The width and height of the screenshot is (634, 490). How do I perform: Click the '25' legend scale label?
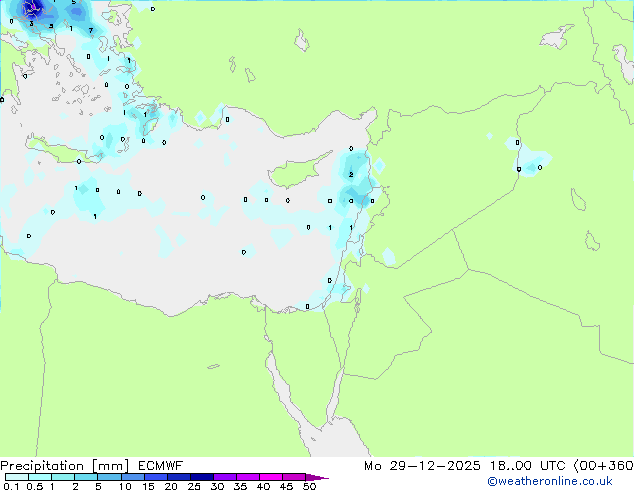pos(194,486)
